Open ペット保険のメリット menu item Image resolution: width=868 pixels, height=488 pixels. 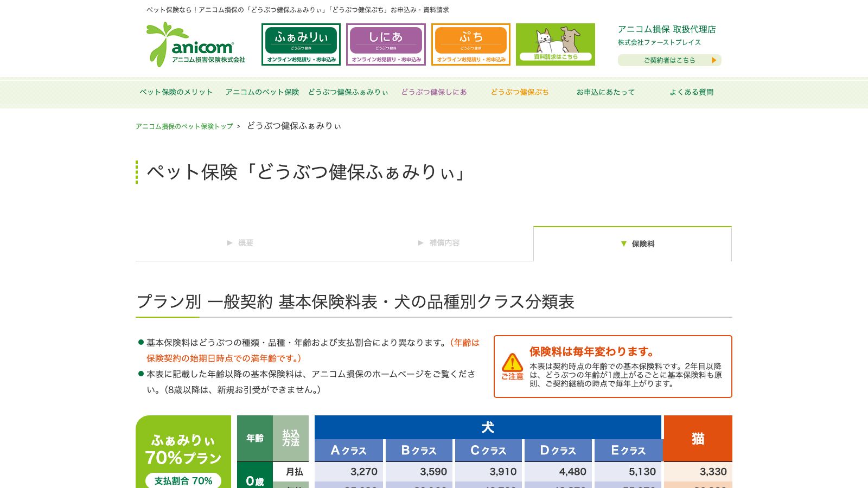coord(176,92)
